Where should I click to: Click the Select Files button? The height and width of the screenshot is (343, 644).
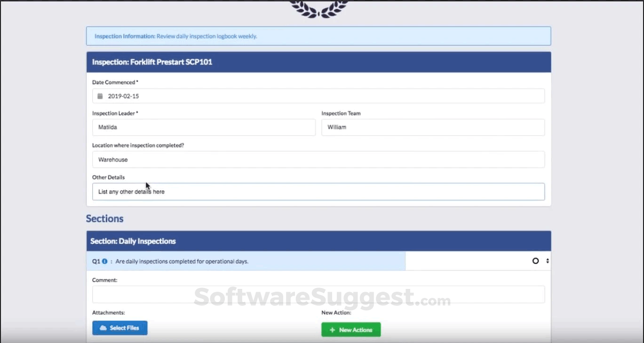[x=119, y=327]
